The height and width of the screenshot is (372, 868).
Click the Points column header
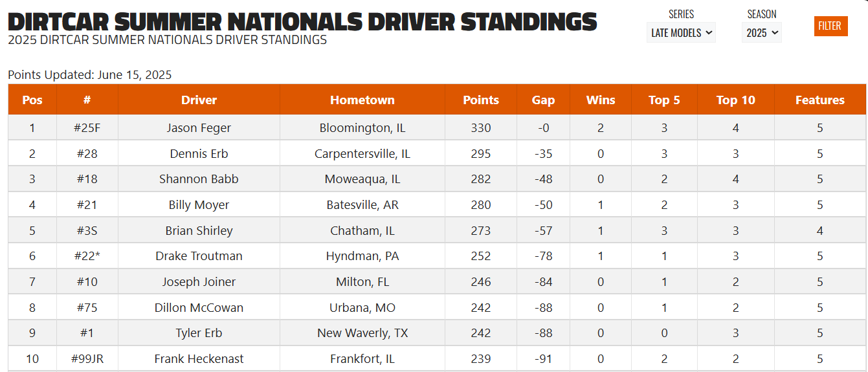pyautogui.click(x=481, y=100)
